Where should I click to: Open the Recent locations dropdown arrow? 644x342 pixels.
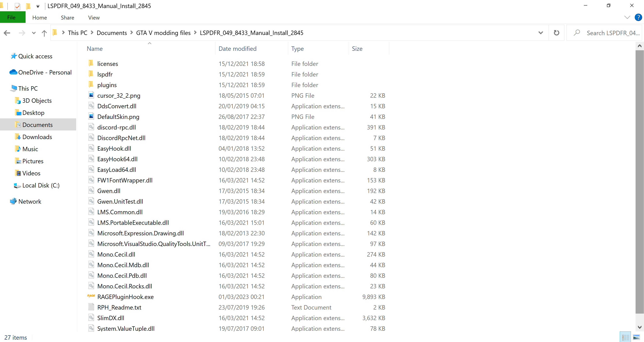coord(34,33)
